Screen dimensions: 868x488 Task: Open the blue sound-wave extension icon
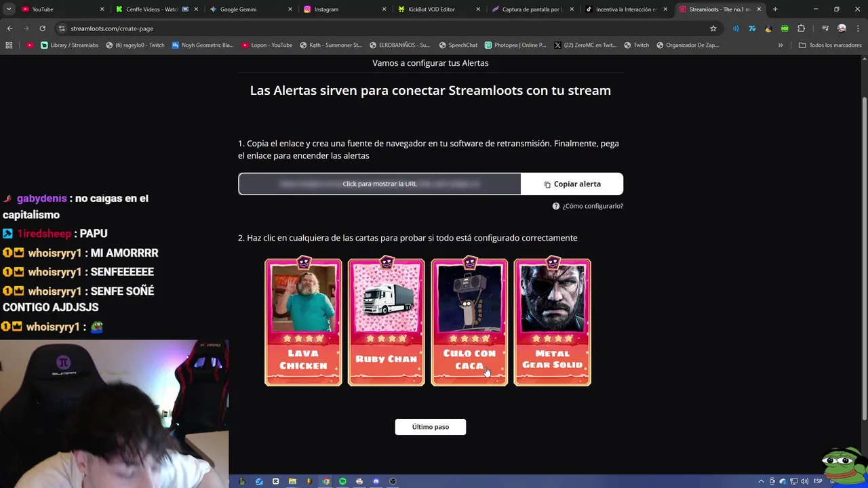(736, 28)
